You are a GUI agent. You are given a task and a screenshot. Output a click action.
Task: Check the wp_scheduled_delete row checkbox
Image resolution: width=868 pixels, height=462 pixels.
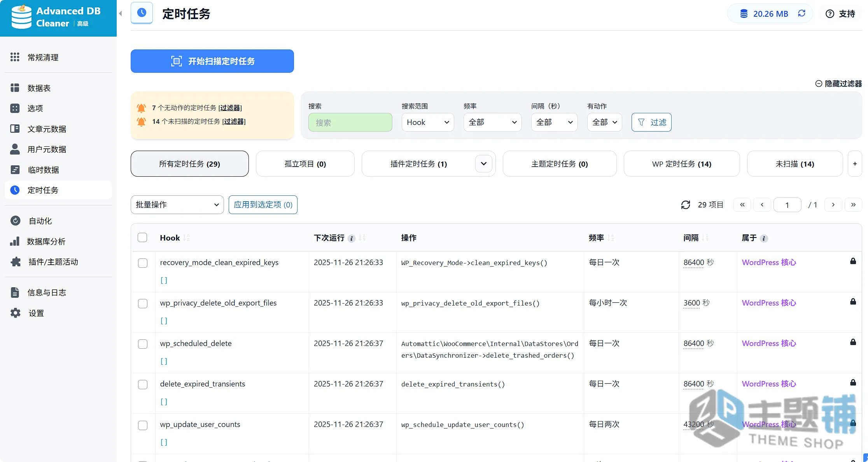click(x=143, y=344)
